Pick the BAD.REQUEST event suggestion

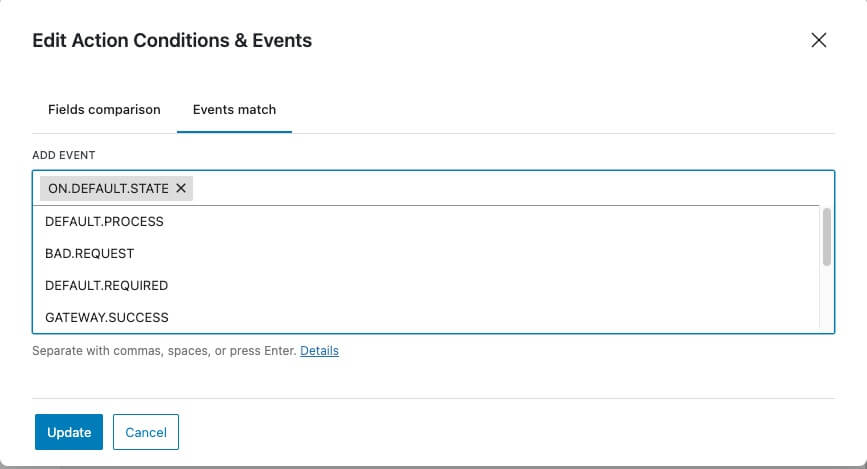tap(90, 253)
